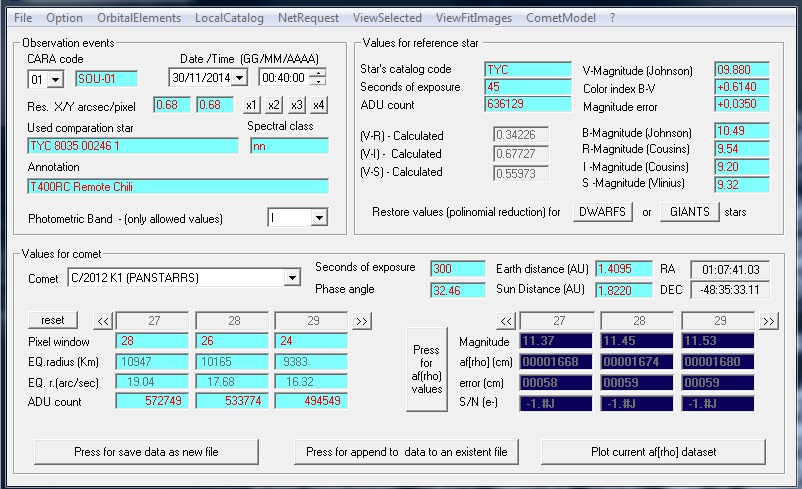Click the Annotation field T400RC Remote Chili
This screenshot has height=489, width=802.
click(x=178, y=187)
